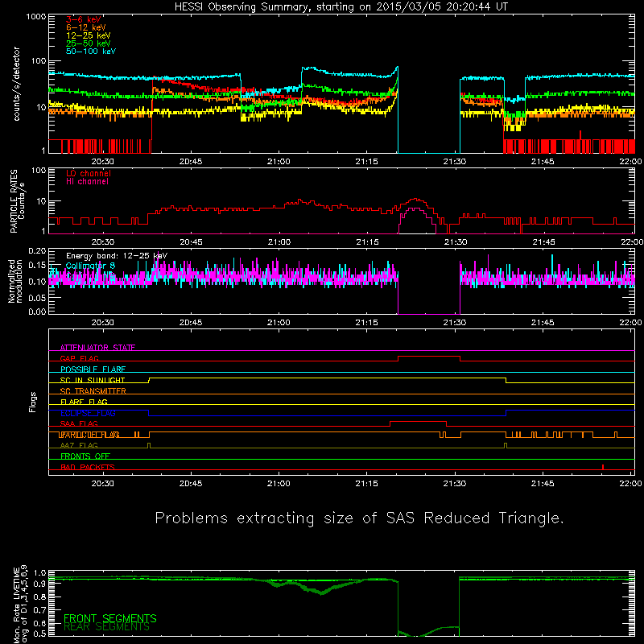Viewport: 644px width, 644px height.
Task: Click the raised GAP FLAG step near 21:25
Action: 429,357
